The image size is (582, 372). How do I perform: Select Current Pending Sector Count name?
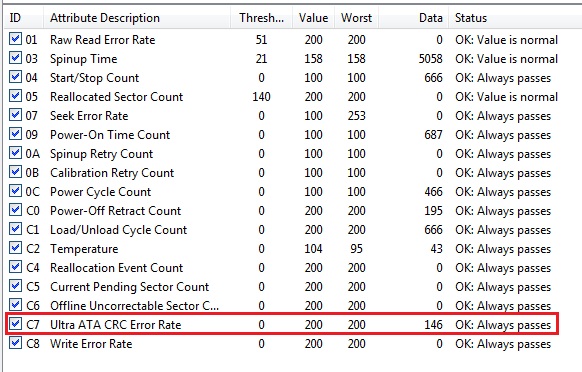coord(130,287)
